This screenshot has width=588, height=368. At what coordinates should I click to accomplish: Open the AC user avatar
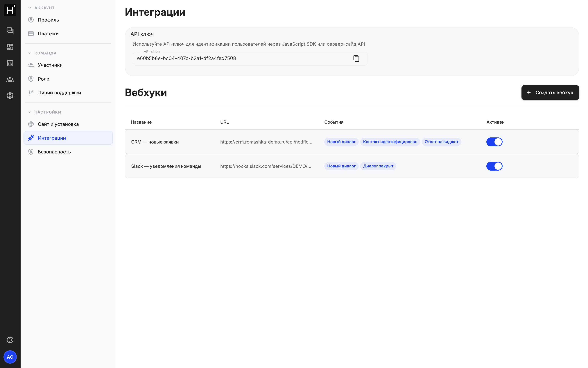[10, 357]
